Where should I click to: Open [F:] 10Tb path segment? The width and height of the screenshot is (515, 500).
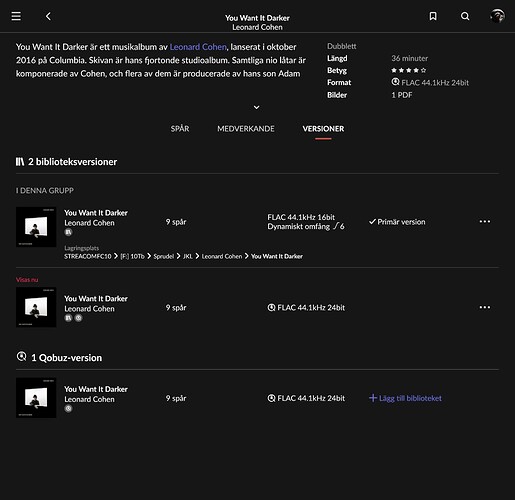[x=132, y=256]
